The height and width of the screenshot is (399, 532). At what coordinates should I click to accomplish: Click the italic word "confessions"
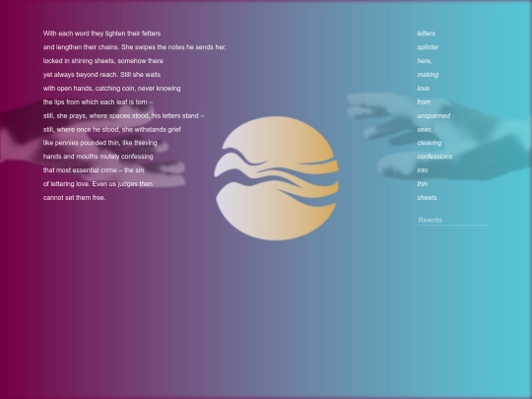coord(434,157)
